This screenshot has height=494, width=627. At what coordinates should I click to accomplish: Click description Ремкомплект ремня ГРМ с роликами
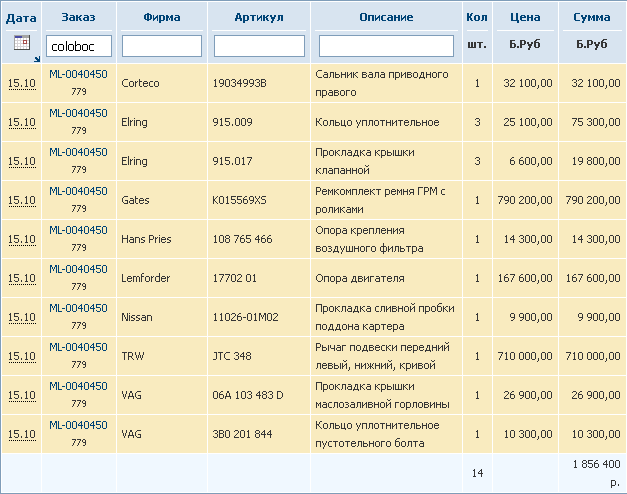[380, 200]
